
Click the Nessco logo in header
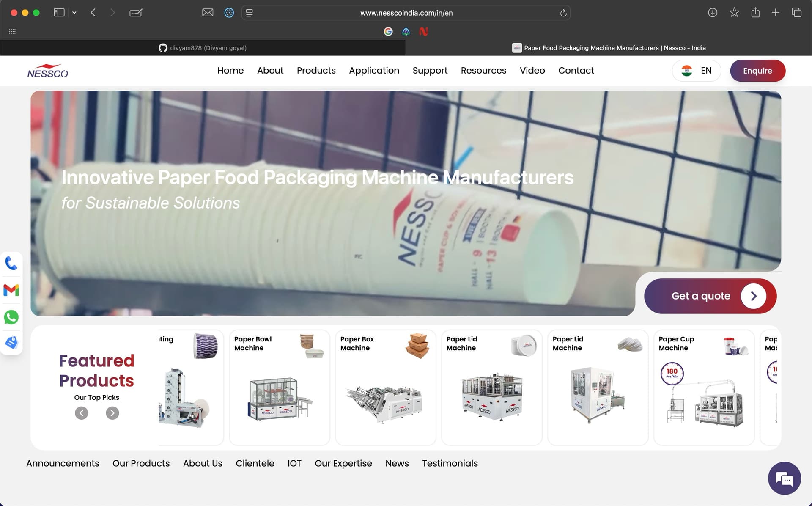pos(48,71)
